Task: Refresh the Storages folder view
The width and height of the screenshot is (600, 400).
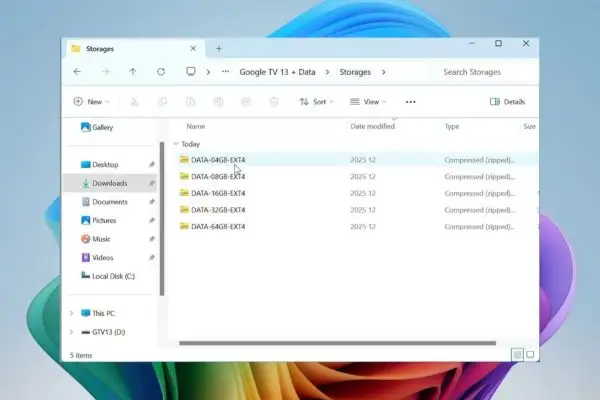Action: (x=161, y=72)
